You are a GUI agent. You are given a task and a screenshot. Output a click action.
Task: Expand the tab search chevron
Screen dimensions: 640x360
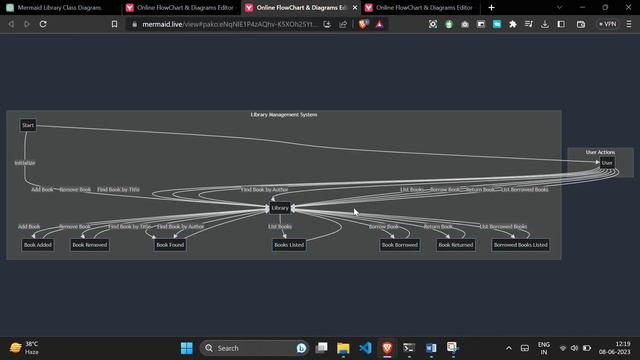click(560, 7)
